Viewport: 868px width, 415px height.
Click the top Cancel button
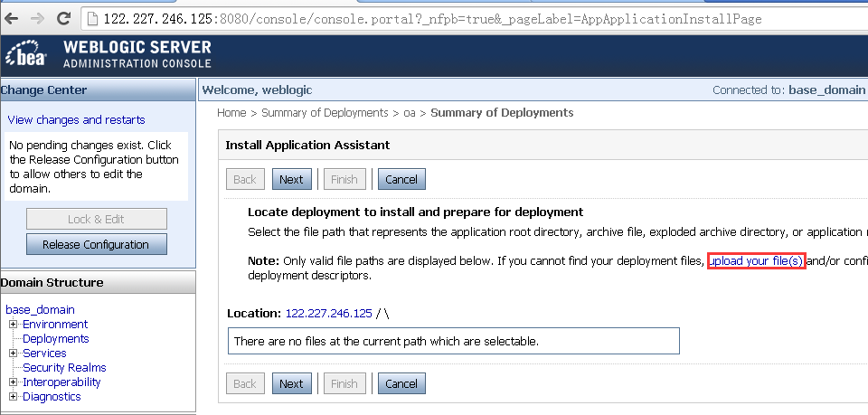pos(401,179)
